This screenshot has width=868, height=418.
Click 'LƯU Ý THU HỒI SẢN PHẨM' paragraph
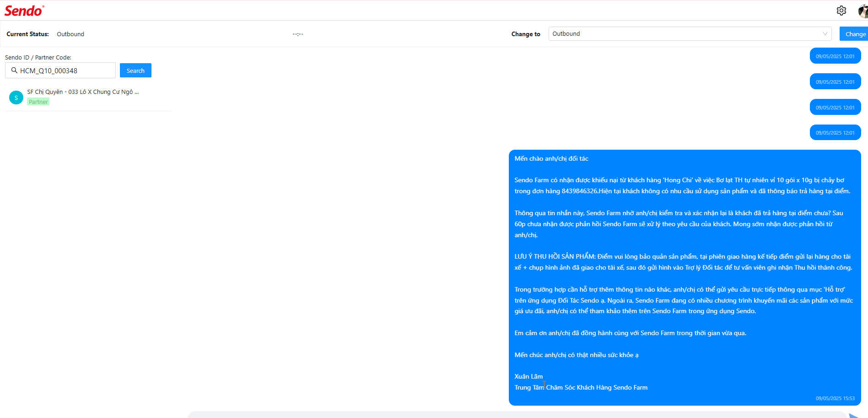[x=683, y=262]
